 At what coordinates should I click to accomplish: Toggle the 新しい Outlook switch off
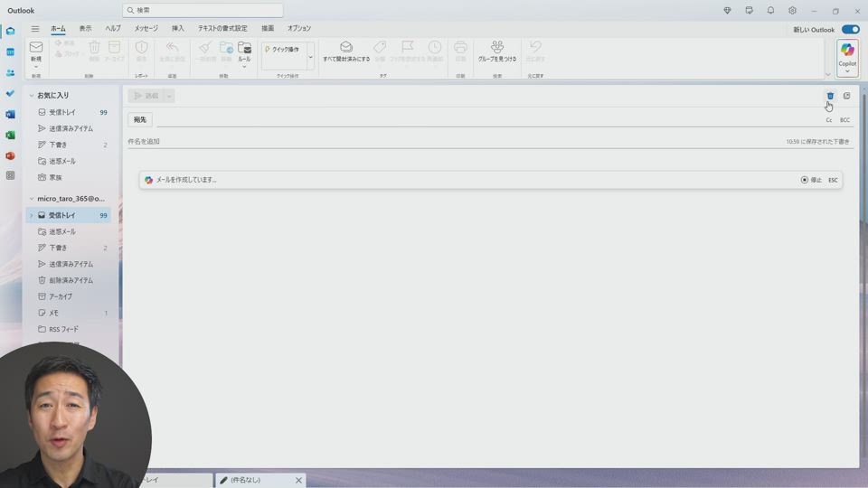(x=850, y=30)
